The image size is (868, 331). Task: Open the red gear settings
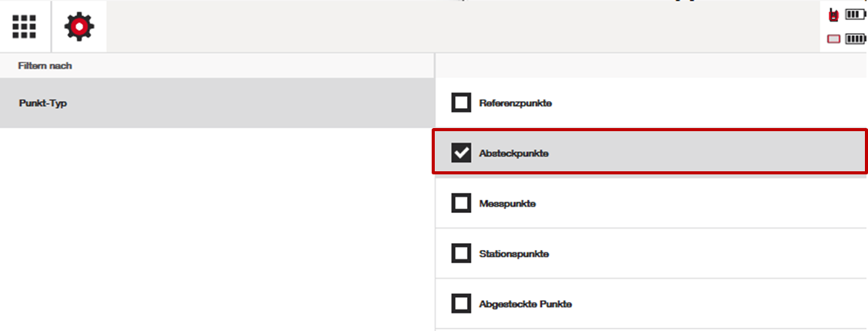[79, 27]
